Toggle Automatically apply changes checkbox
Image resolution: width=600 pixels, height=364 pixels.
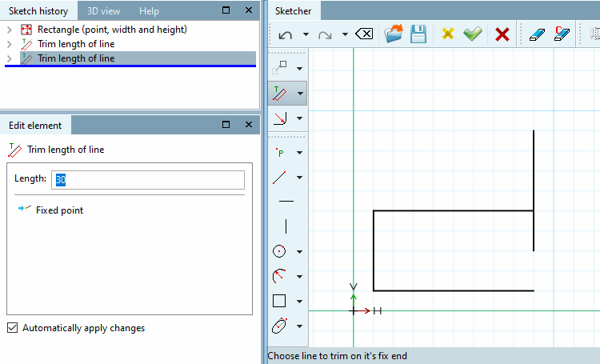pyautogui.click(x=13, y=328)
